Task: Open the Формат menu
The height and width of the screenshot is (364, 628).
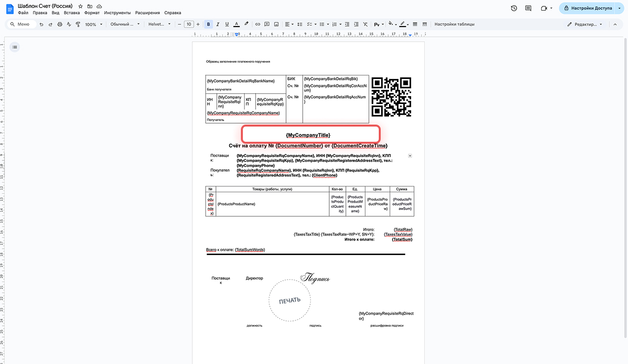Action: click(92, 13)
